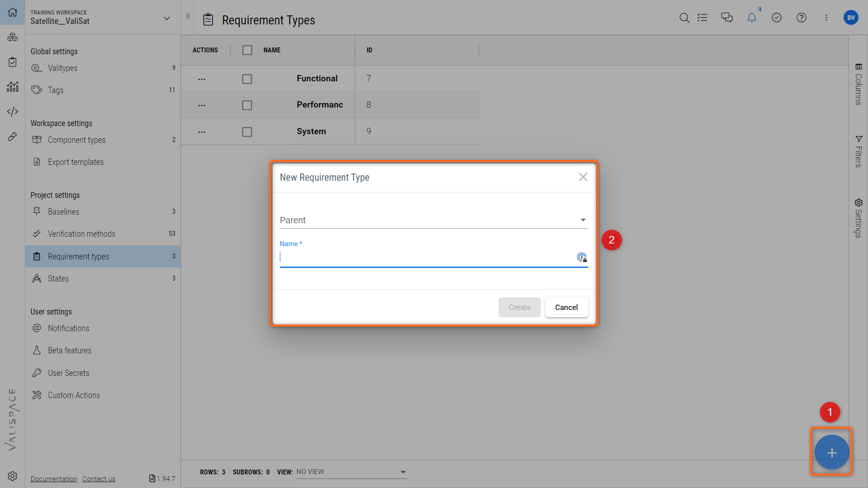Open Valitypes in Global settings
868x488 pixels.
click(103, 68)
